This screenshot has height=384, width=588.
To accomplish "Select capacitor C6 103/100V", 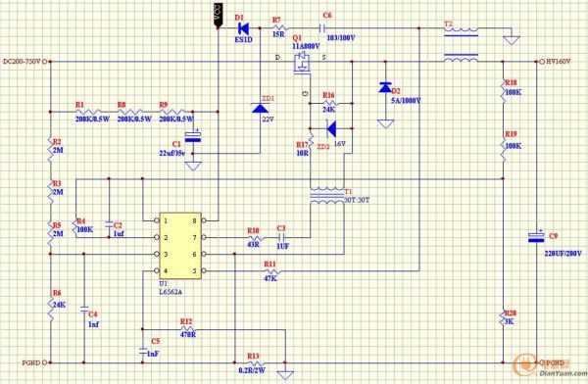I will click(321, 27).
